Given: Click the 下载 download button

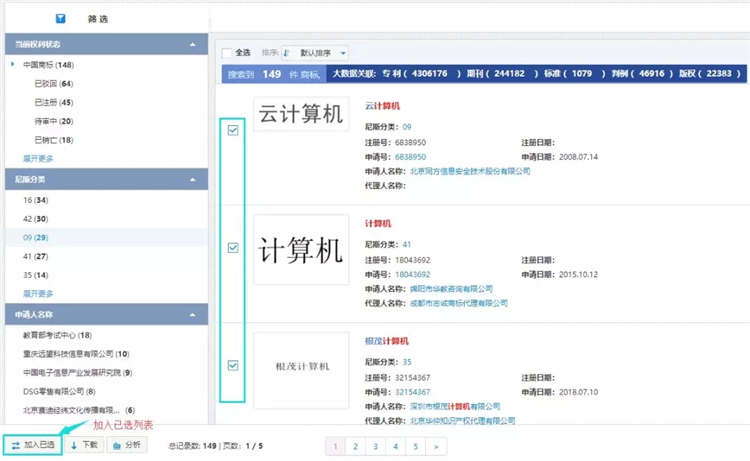Looking at the screenshot, I should pos(85,444).
